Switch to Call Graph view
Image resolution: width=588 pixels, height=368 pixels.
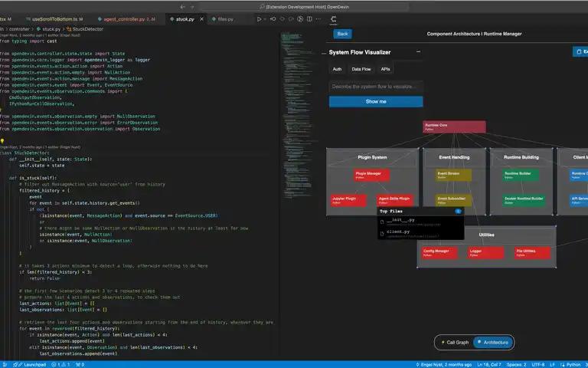(455, 343)
